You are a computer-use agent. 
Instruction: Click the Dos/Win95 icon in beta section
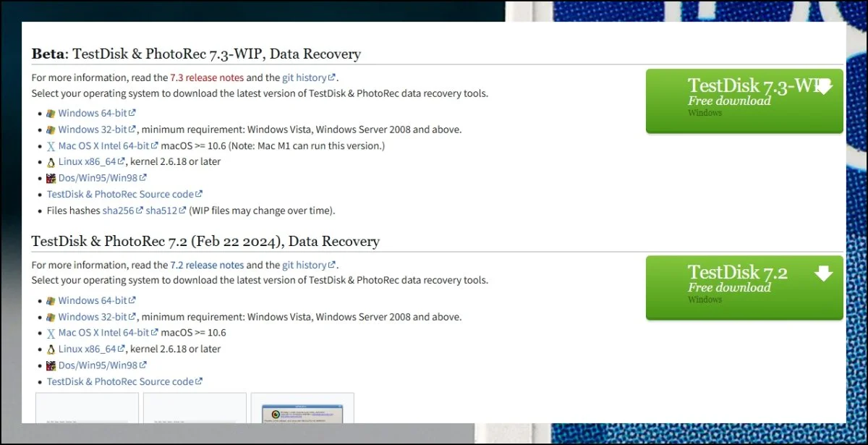[x=51, y=178]
